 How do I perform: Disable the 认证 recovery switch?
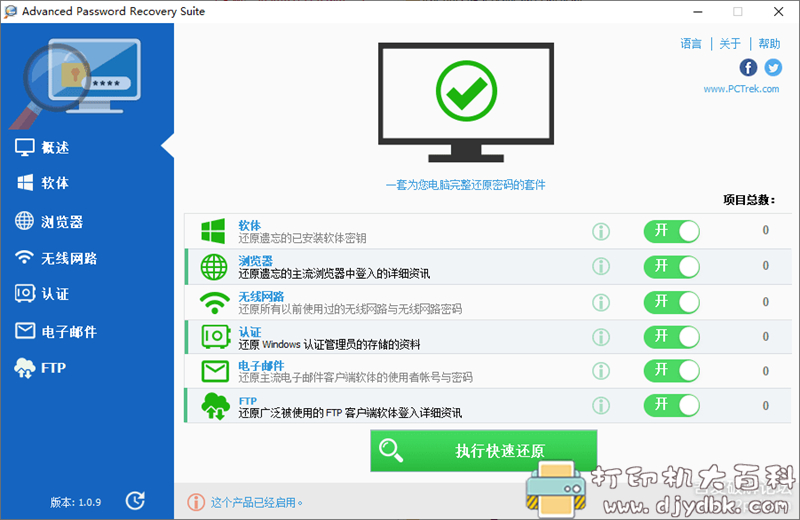coord(671,337)
